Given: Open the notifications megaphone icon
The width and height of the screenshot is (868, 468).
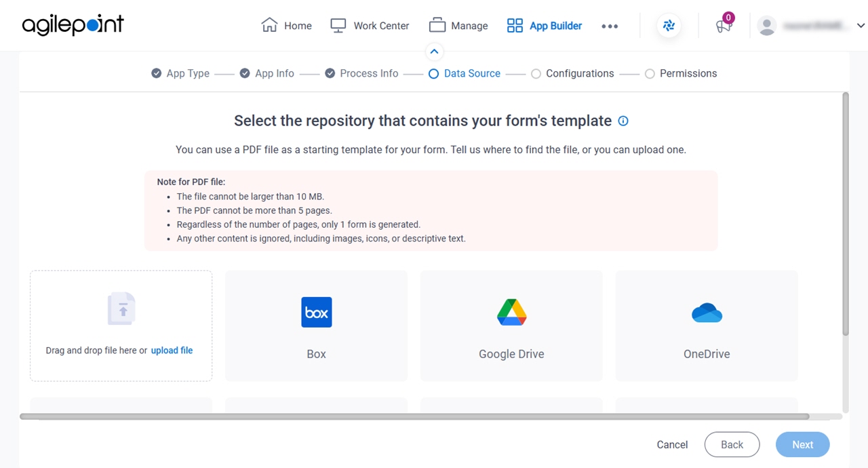Looking at the screenshot, I should [x=724, y=26].
